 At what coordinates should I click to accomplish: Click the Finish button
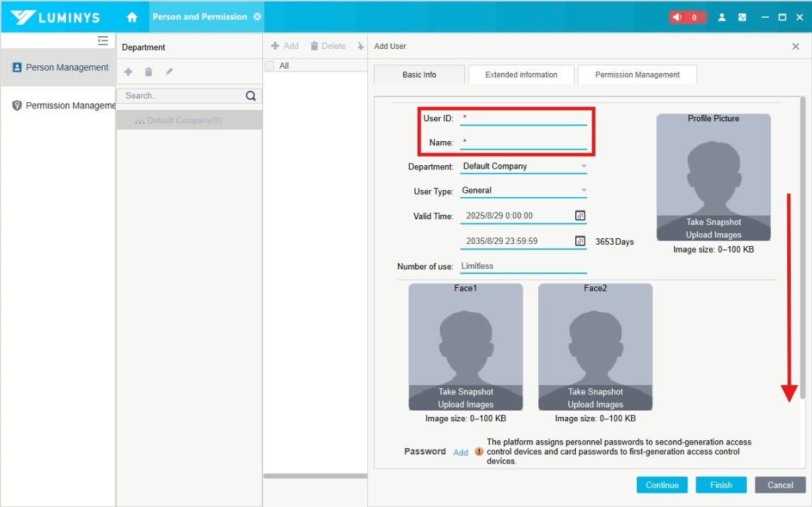721,485
